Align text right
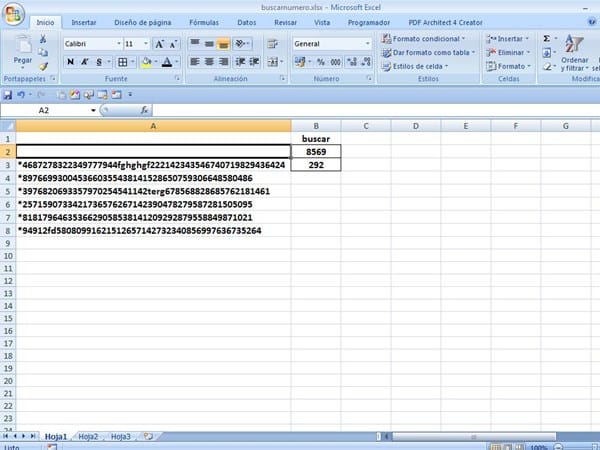 coord(223,62)
